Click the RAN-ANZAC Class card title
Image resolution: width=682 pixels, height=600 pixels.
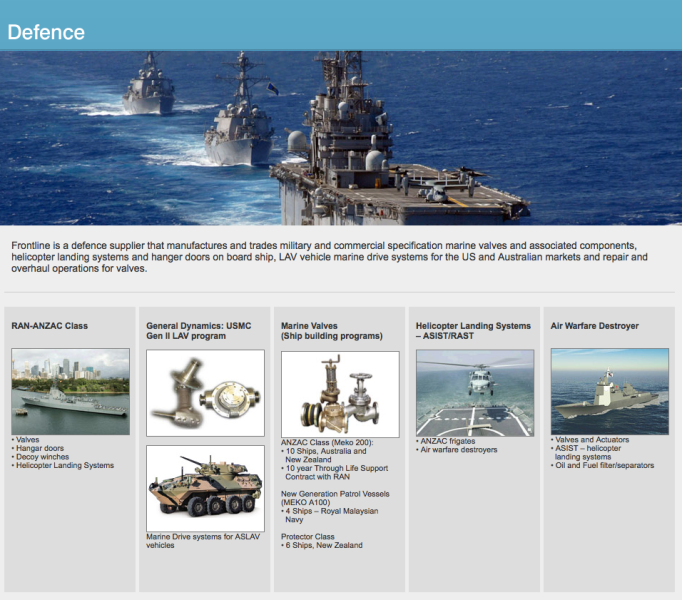[x=50, y=326]
